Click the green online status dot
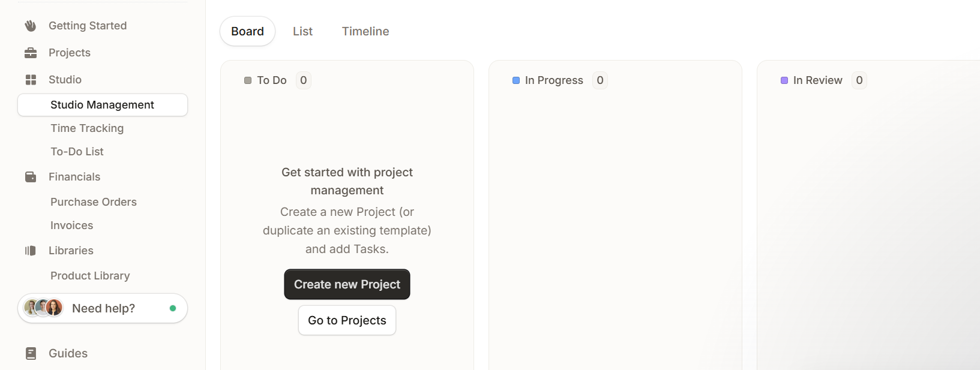 coord(173,308)
